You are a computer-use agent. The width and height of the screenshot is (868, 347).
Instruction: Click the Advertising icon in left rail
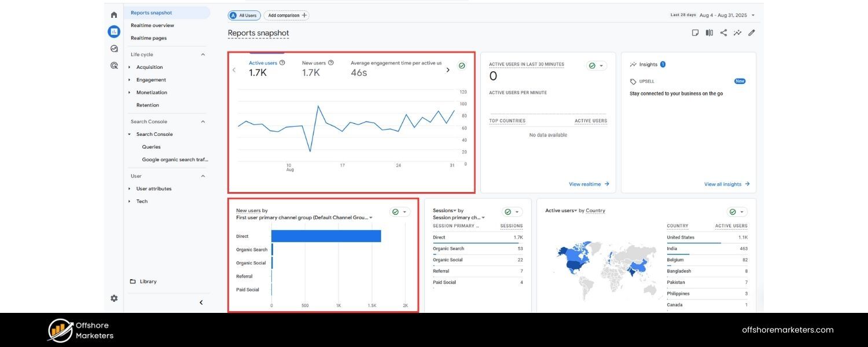tap(113, 65)
